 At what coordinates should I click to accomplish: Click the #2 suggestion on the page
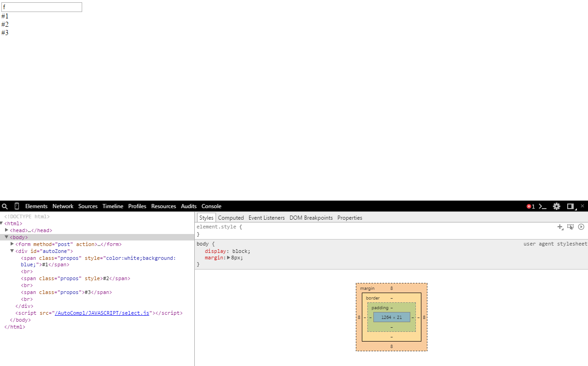(x=5, y=24)
